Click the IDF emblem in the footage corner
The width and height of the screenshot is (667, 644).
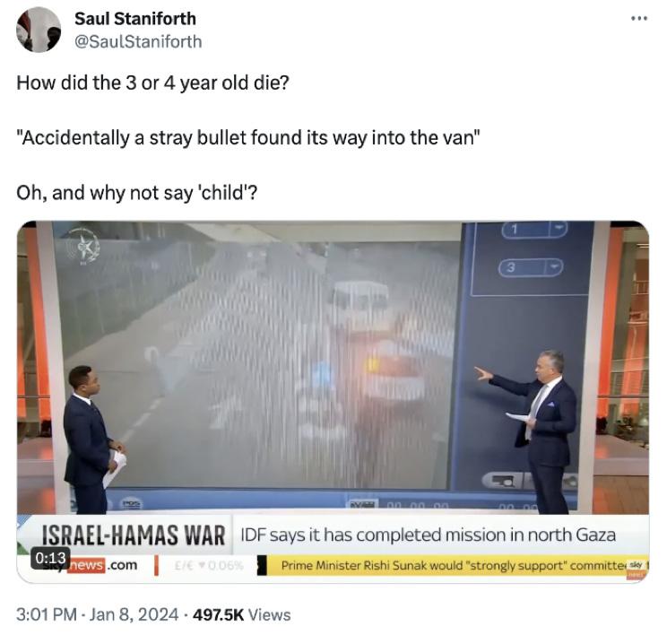click(83, 246)
